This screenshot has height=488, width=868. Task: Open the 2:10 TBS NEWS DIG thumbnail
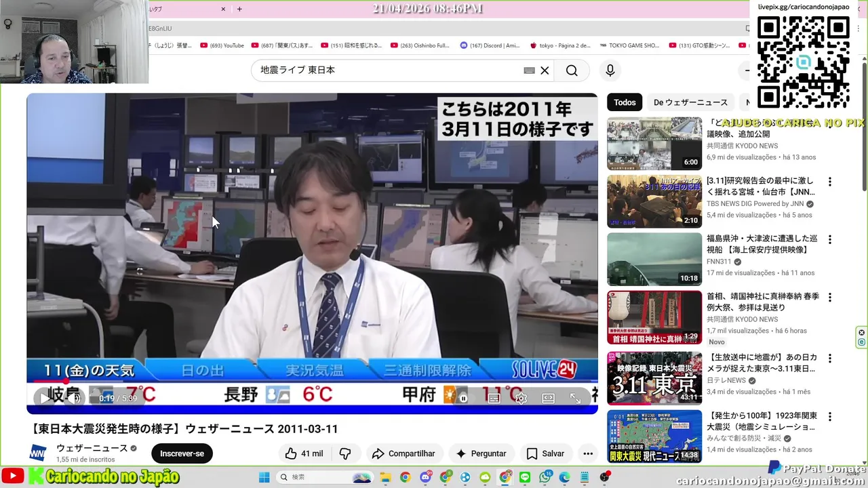point(654,201)
